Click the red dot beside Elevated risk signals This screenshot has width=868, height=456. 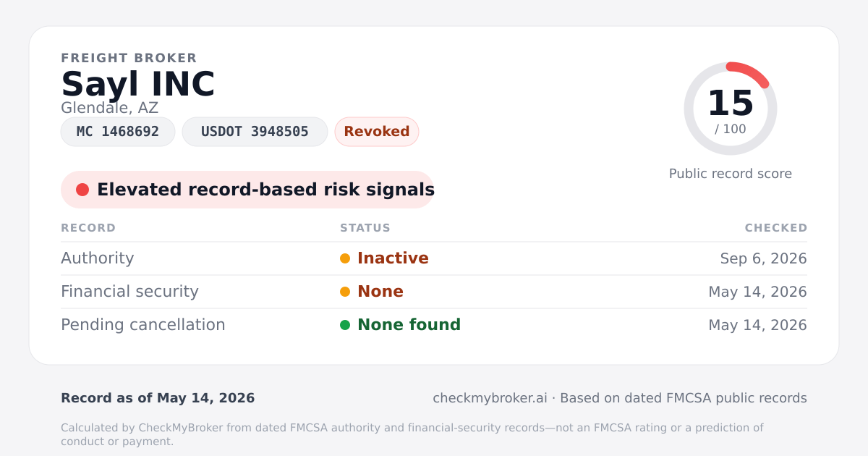pyautogui.click(x=82, y=190)
